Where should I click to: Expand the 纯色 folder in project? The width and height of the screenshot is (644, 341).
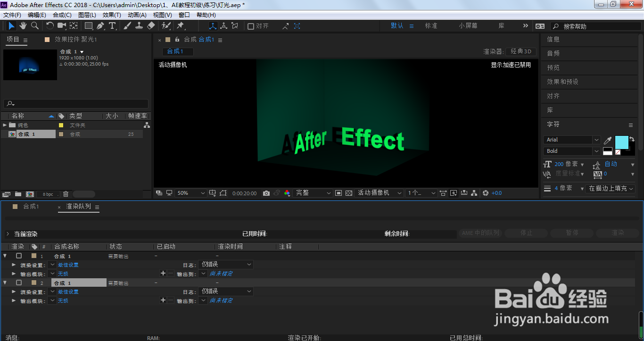[x=5, y=125]
